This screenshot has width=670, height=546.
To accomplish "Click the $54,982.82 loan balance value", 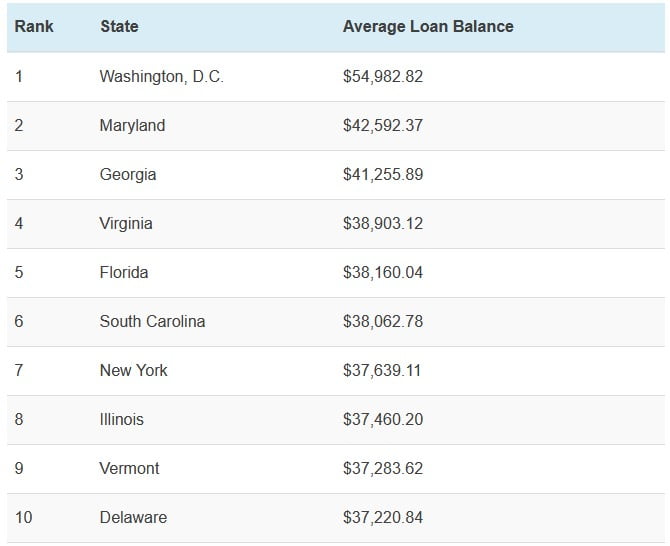I will [383, 76].
